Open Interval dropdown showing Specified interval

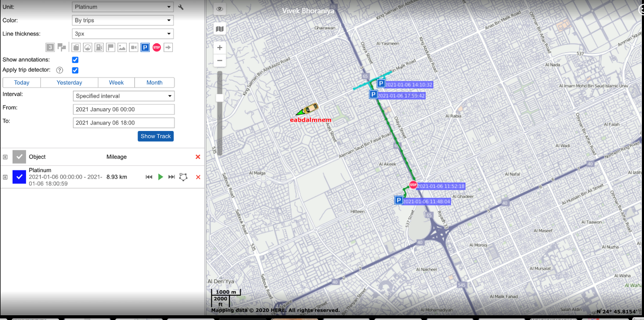coord(123,96)
